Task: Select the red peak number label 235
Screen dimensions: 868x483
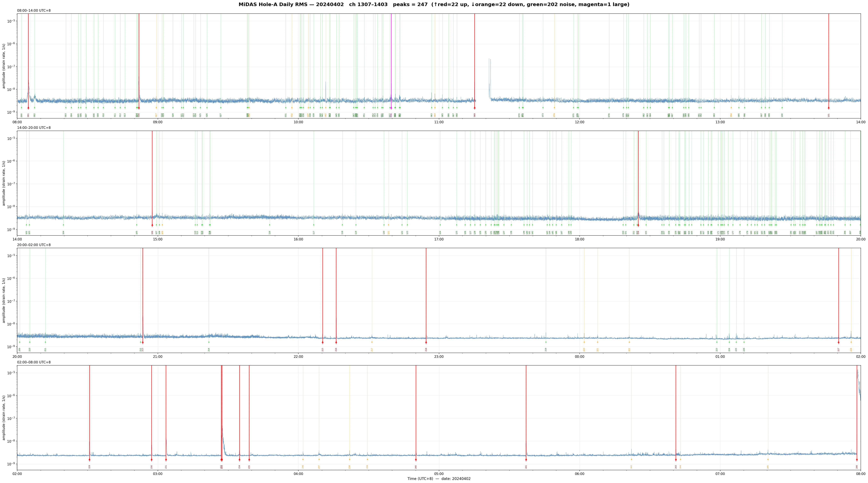Action: (249, 467)
